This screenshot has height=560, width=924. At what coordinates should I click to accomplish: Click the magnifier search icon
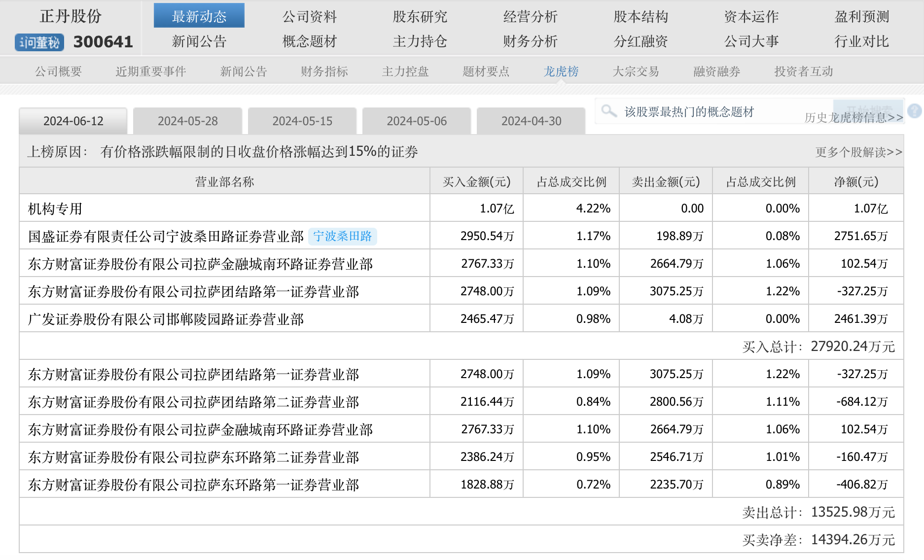point(609,111)
